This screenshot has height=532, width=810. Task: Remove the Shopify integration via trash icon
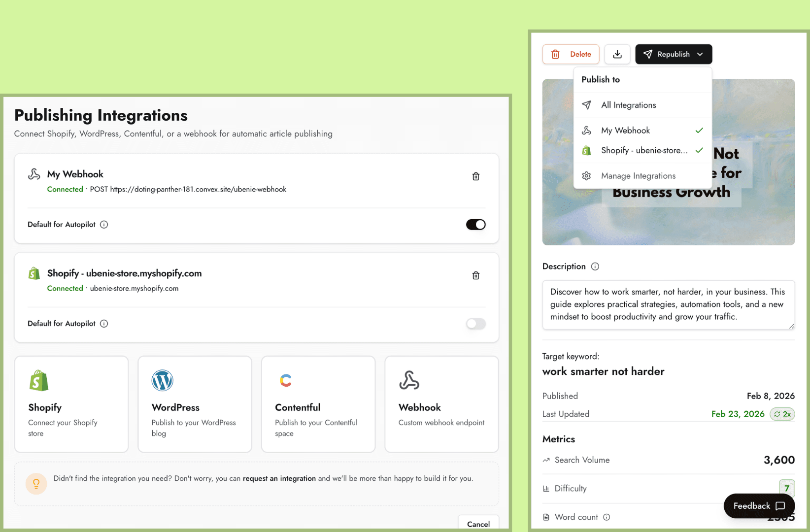(x=475, y=275)
